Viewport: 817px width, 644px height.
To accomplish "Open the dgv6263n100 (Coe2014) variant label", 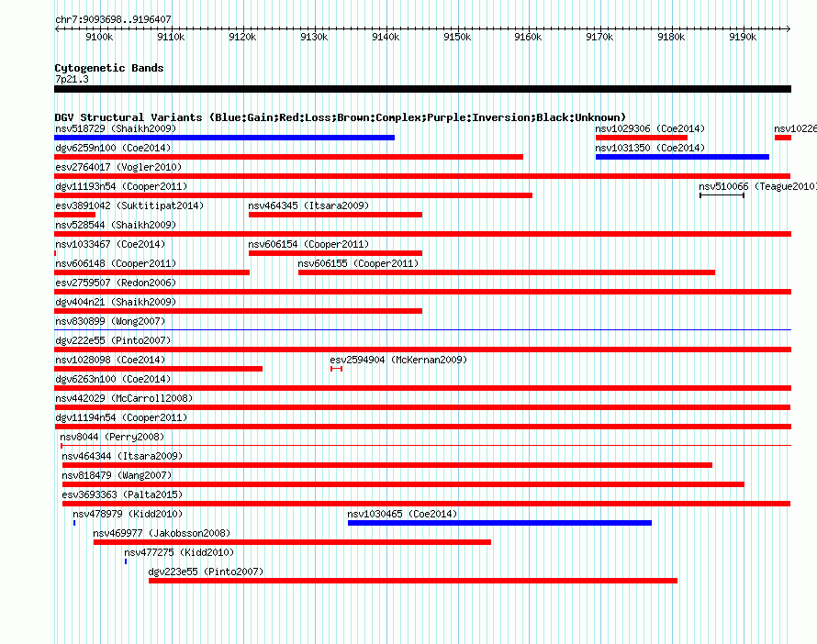I will coord(113,379).
